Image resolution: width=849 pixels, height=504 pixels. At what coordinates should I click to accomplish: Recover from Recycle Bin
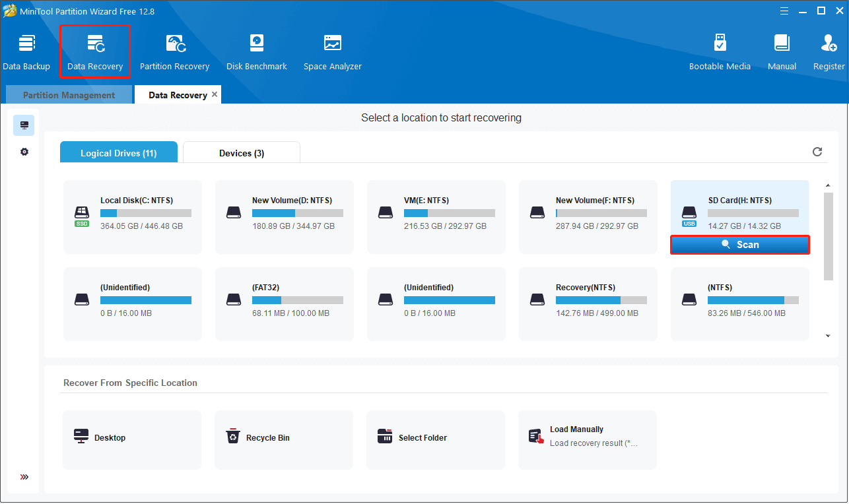(x=284, y=440)
